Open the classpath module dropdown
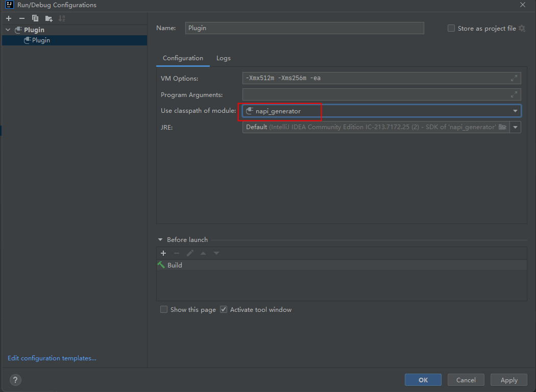536x392 pixels. (x=515, y=111)
